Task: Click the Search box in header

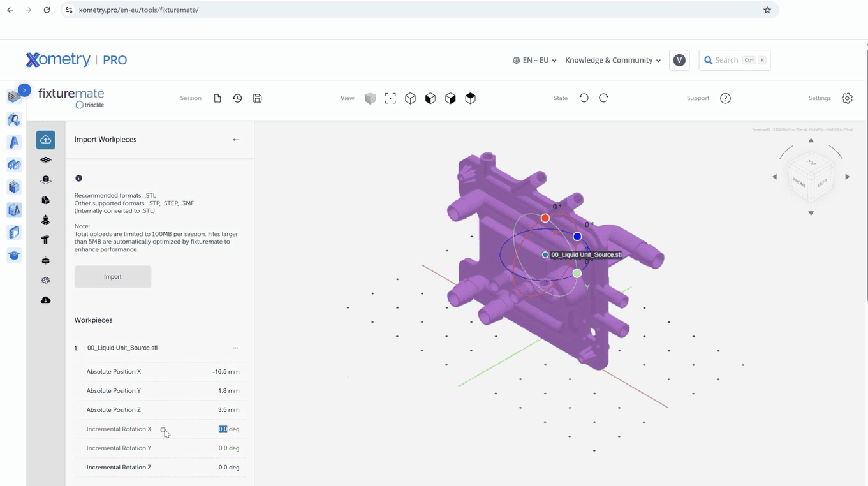Action: click(735, 60)
